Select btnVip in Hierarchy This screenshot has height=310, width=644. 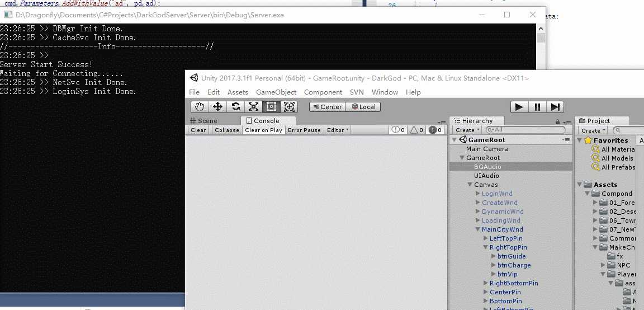[x=507, y=274]
